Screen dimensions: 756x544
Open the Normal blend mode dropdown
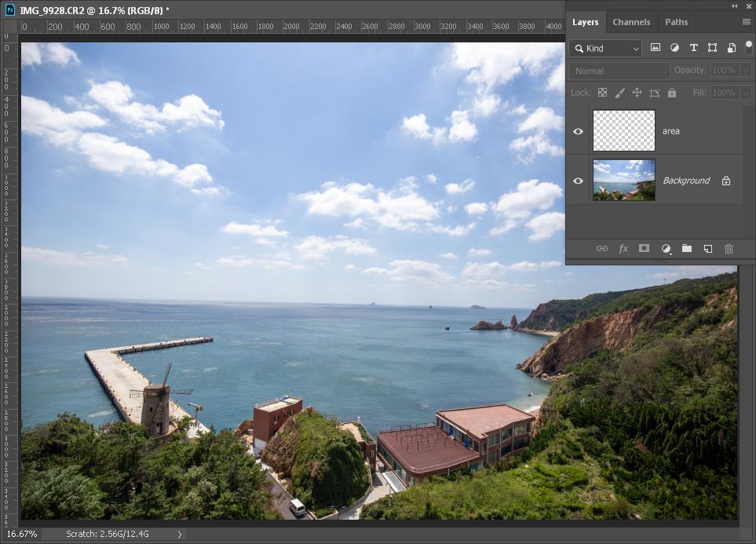coord(619,71)
